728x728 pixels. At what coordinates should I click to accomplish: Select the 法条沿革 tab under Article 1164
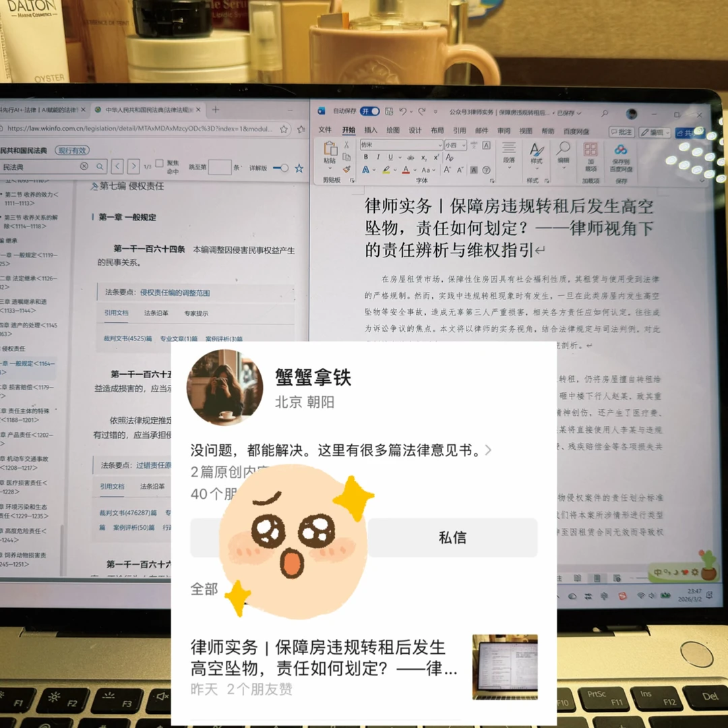pyautogui.click(x=156, y=313)
